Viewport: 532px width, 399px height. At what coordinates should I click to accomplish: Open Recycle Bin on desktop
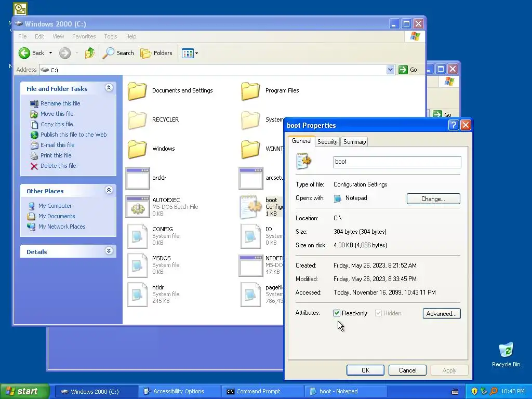tap(506, 355)
